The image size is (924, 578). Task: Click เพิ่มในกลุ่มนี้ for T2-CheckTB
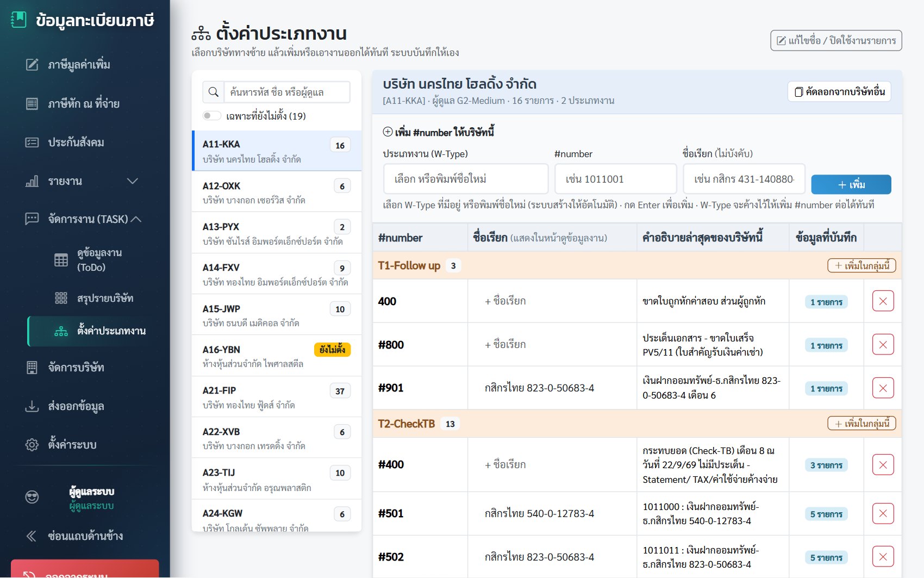tap(862, 424)
